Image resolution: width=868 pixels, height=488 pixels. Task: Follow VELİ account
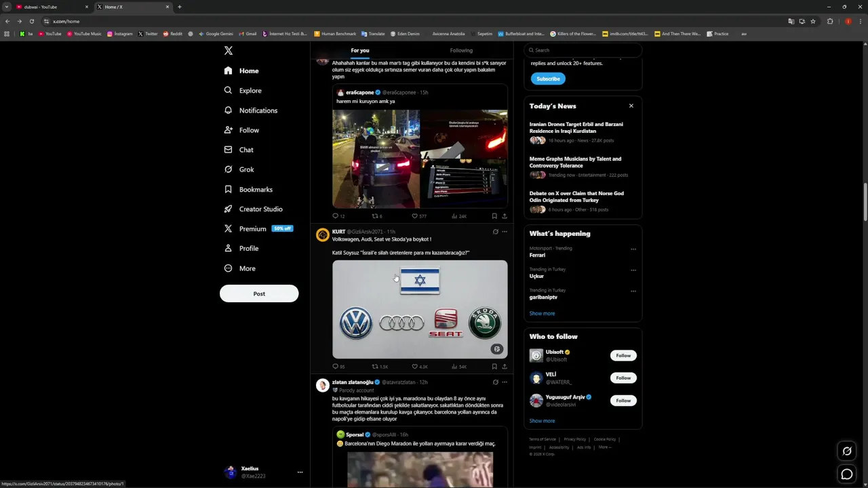tap(623, 378)
